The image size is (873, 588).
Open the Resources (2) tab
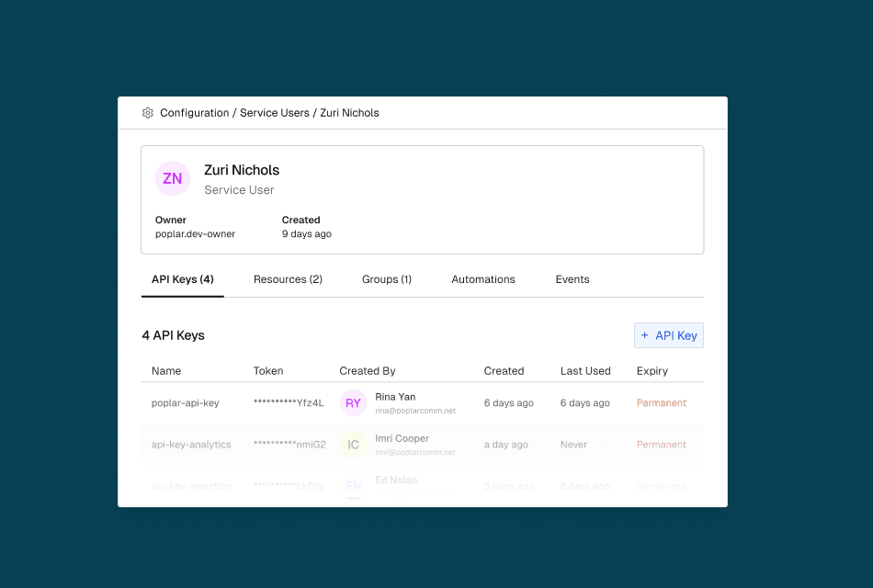pyautogui.click(x=288, y=279)
